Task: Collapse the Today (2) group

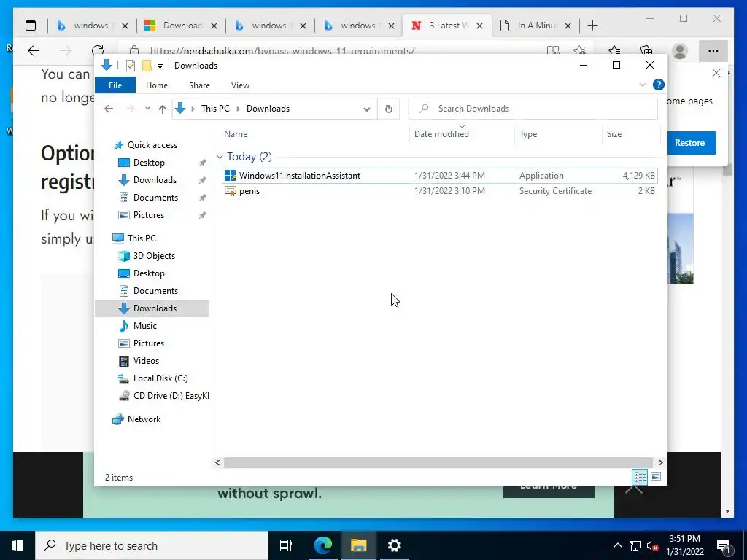Action: click(x=220, y=157)
